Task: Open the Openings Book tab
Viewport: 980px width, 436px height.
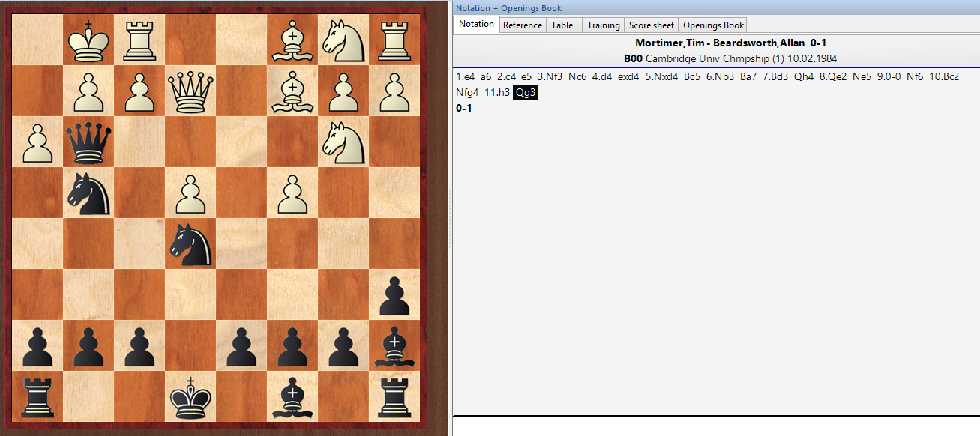Action: pyautogui.click(x=713, y=25)
